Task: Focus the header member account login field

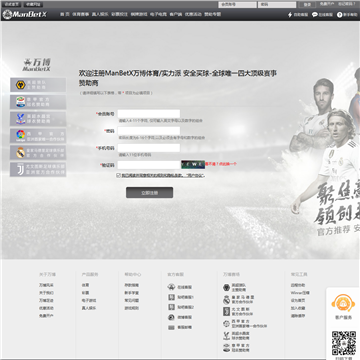Action: tap(238, 5)
